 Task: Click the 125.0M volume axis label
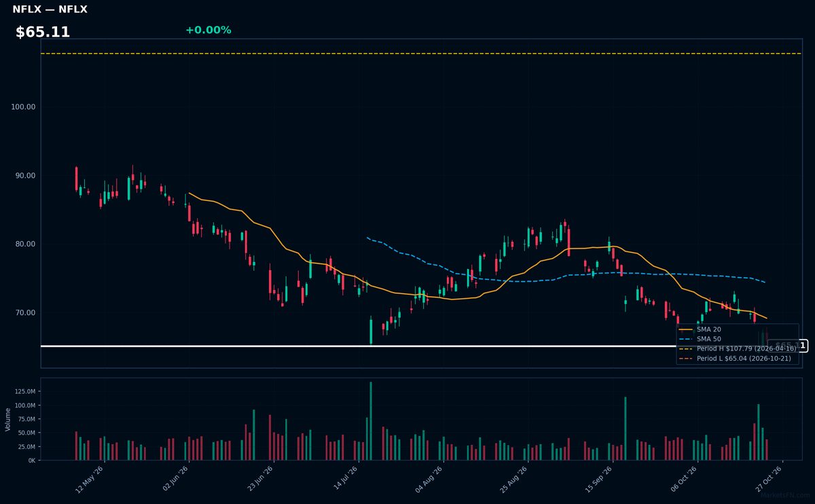coord(24,391)
